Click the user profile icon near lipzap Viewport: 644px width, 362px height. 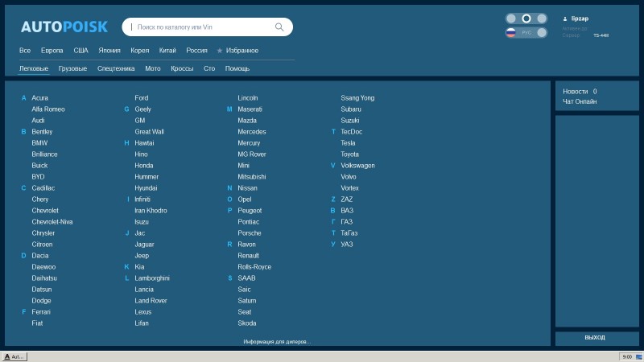tap(564, 18)
